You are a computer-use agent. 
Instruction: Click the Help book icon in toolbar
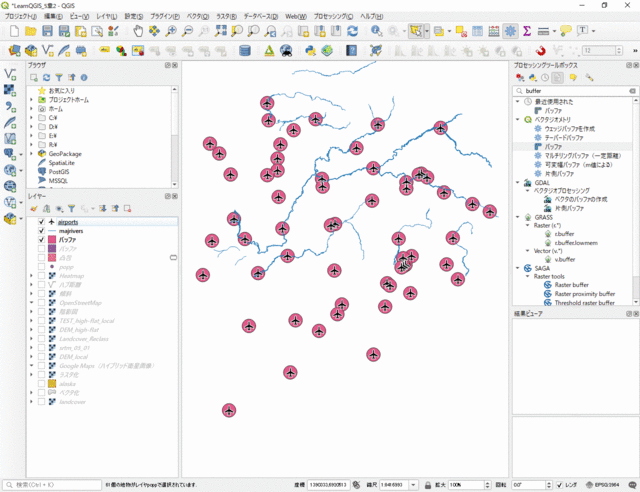[x=351, y=51]
